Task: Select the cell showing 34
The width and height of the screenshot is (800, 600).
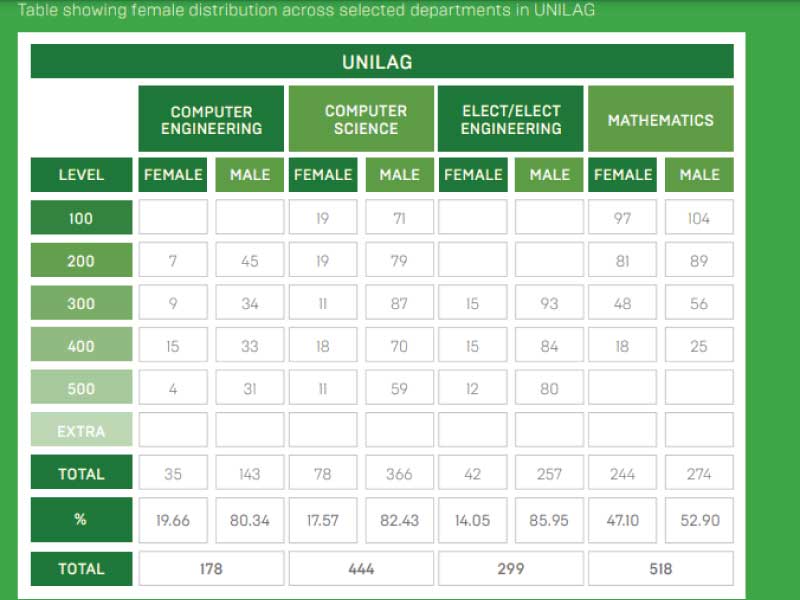Action: (x=249, y=303)
